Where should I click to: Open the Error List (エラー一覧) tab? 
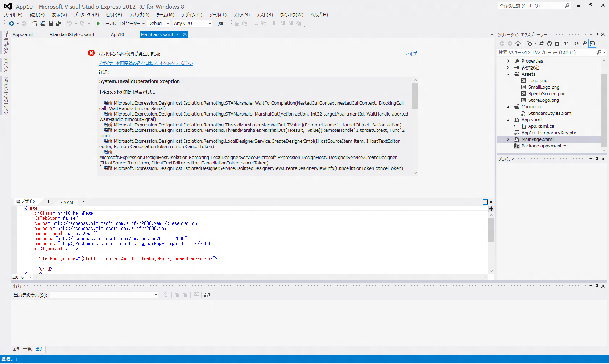click(x=22, y=349)
